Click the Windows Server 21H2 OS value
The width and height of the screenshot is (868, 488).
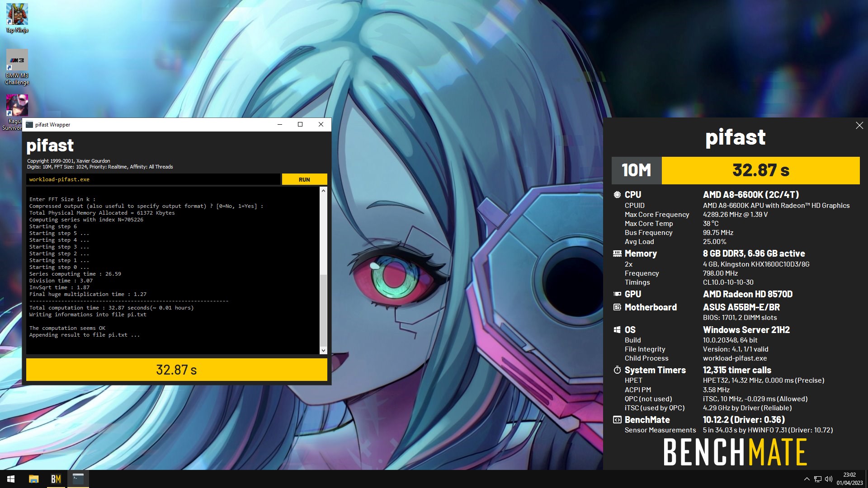(x=746, y=330)
